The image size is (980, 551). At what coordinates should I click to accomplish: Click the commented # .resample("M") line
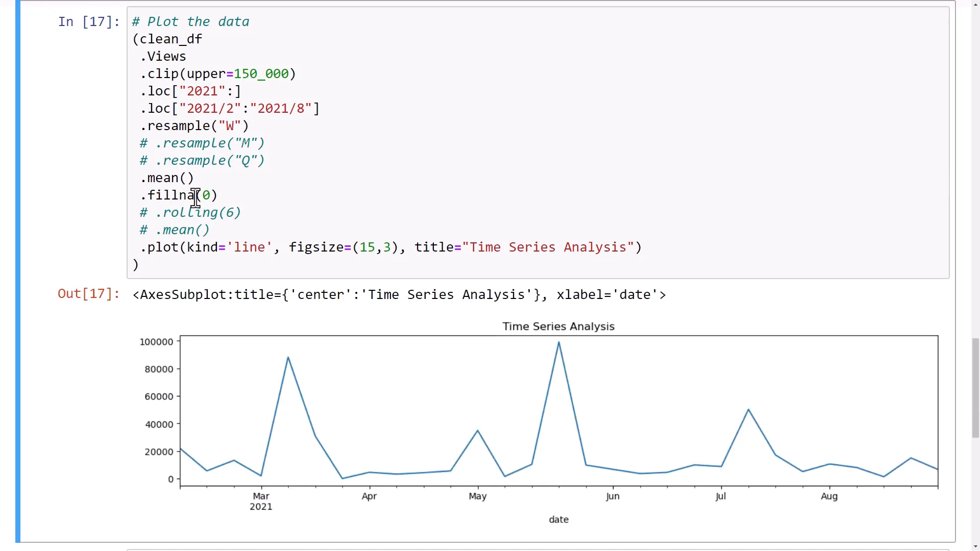(201, 143)
